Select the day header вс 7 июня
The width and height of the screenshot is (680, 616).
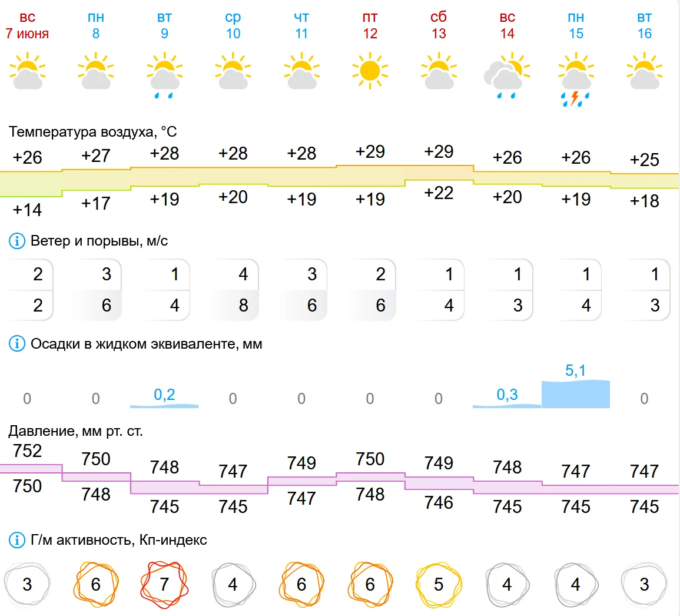27,25
